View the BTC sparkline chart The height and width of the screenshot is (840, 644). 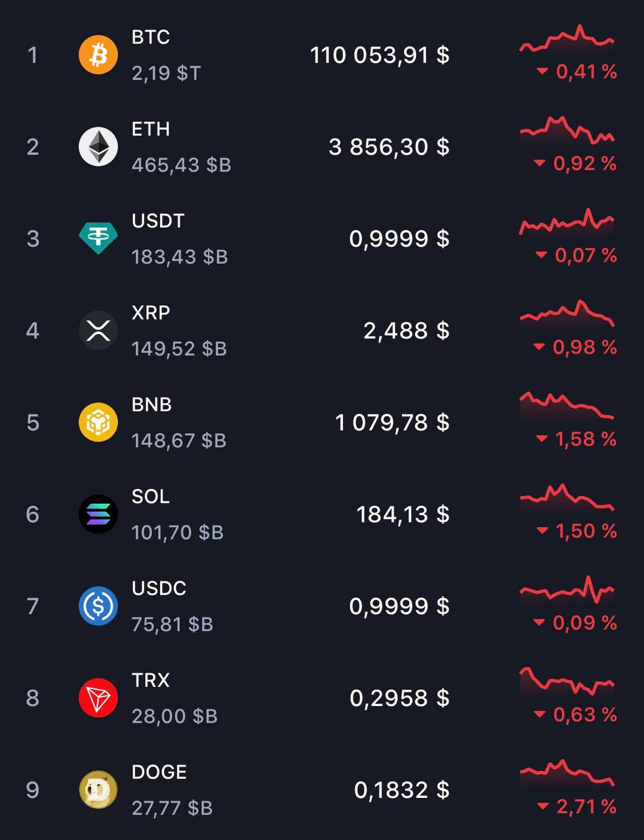click(x=567, y=39)
